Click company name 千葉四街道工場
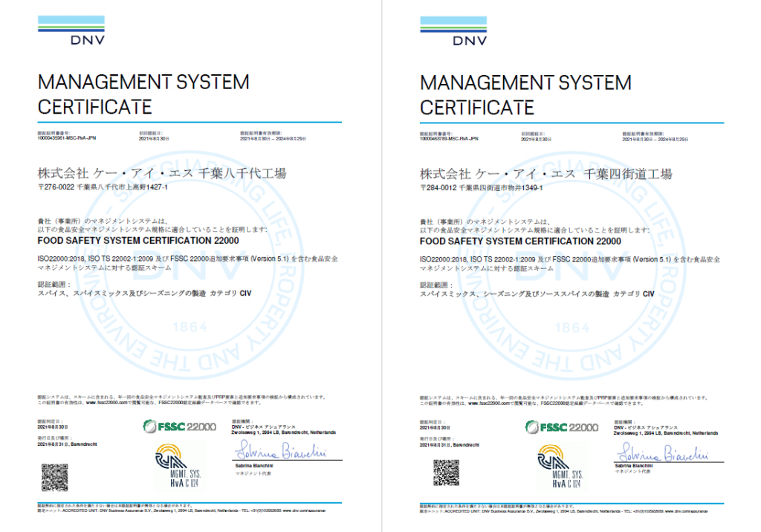The height and width of the screenshot is (532, 761). click(628, 174)
